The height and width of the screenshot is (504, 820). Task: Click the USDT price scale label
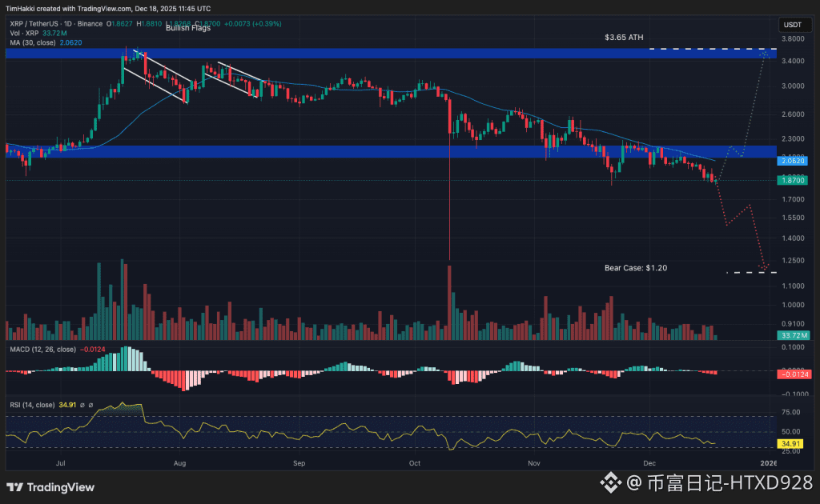pos(794,25)
